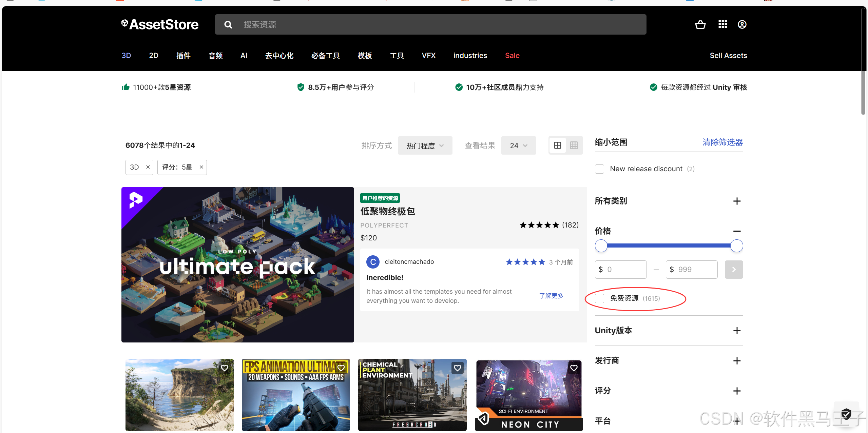
Task: Open the 热门程度 sort dropdown
Action: click(x=425, y=145)
